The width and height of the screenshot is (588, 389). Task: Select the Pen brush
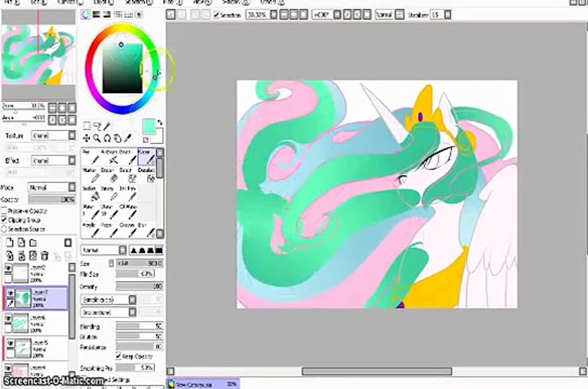pyautogui.click(x=91, y=157)
